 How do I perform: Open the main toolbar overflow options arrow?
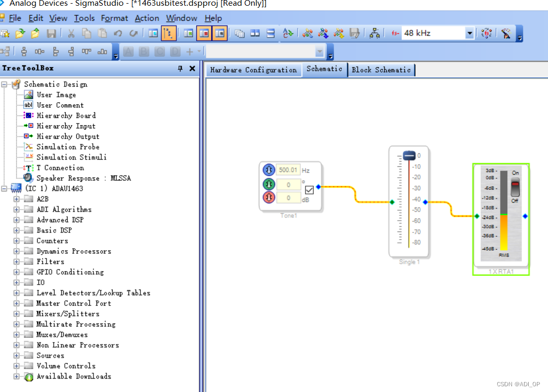coord(520,34)
